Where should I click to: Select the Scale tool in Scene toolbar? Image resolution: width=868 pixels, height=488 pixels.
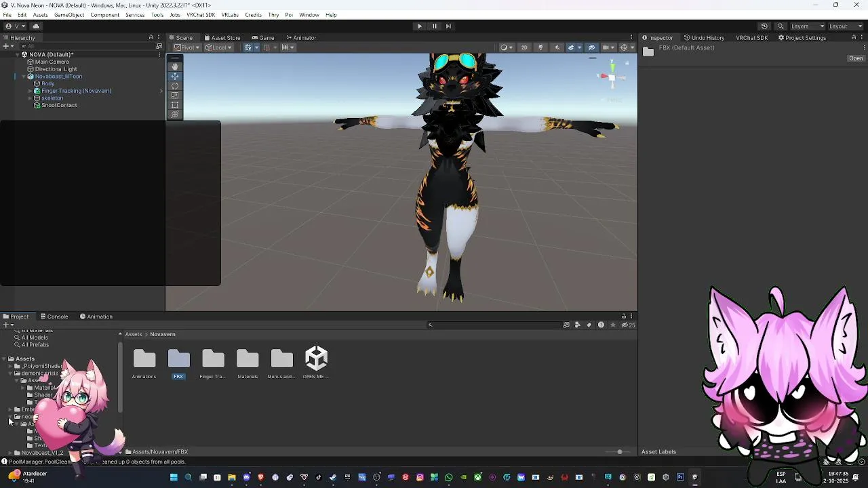pyautogui.click(x=175, y=95)
